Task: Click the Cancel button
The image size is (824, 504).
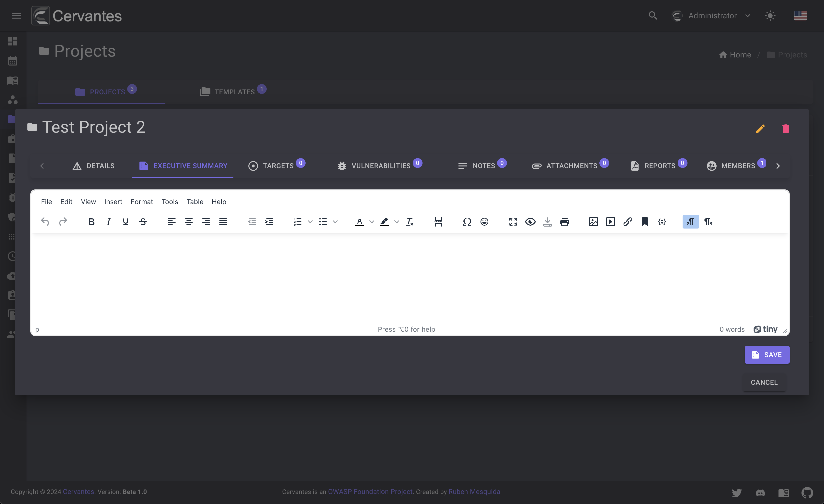Action: (764, 383)
